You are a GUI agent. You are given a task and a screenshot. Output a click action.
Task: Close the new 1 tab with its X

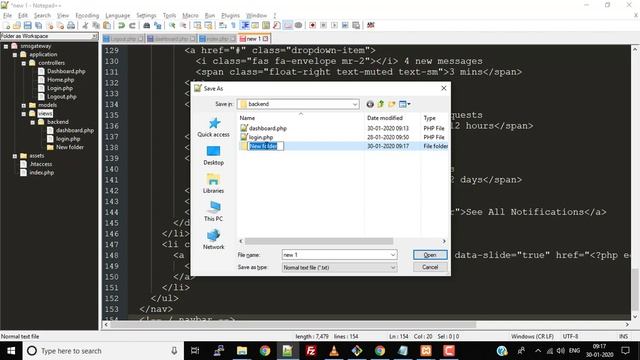tap(266, 39)
